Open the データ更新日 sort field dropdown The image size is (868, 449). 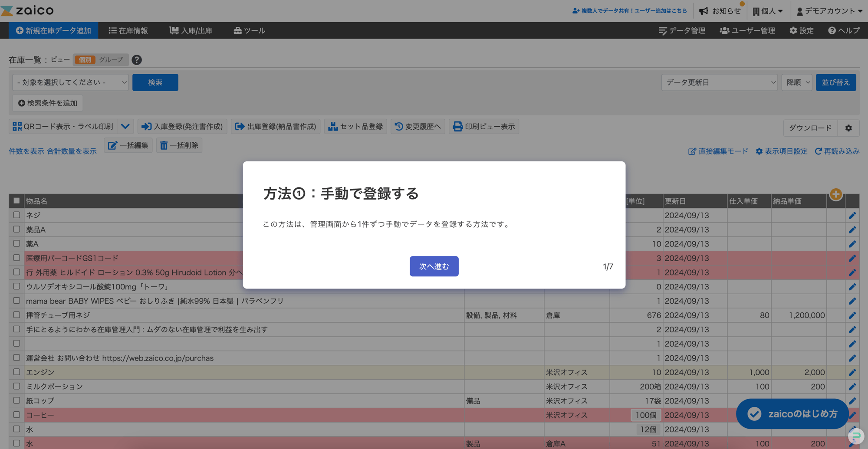(719, 82)
